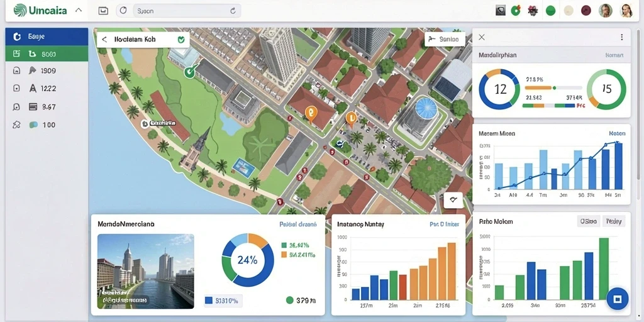The height and width of the screenshot is (322, 644).
Task: Click the refresh icon in search bar
Action: tap(233, 11)
